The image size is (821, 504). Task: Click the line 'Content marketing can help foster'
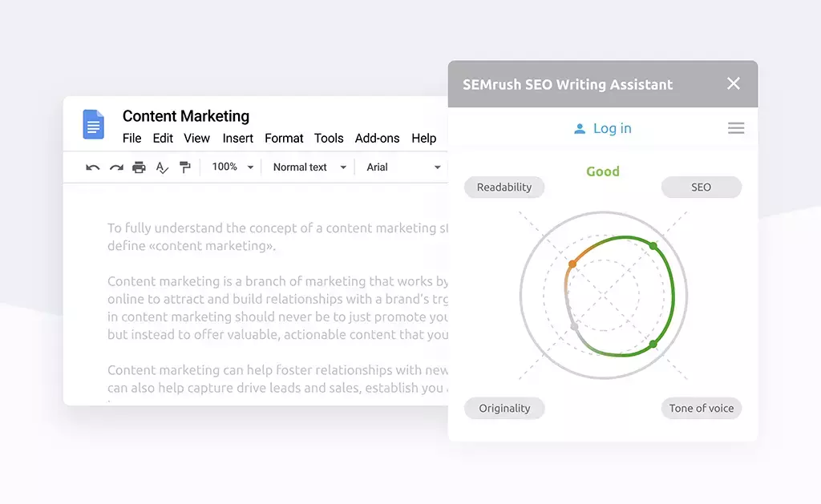277,370
